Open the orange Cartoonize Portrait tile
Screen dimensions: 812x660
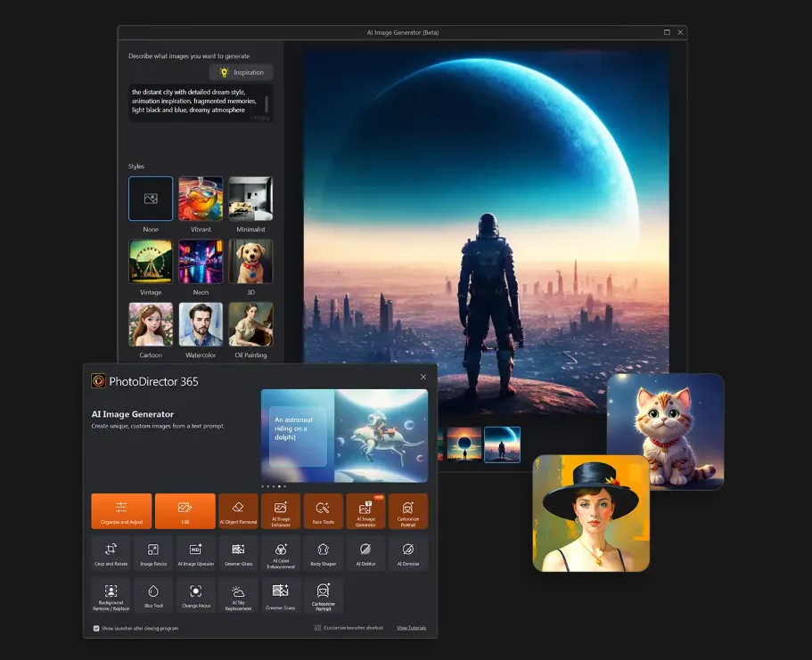tap(408, 511)
